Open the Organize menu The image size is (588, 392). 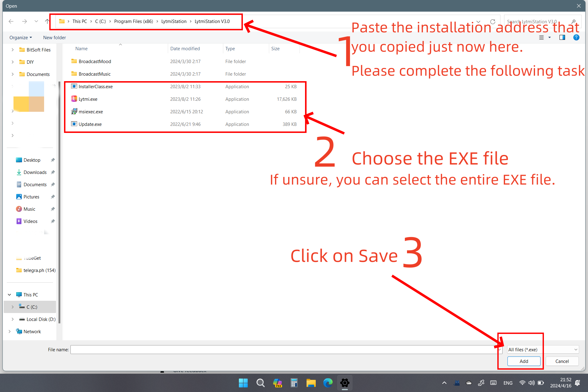click(x=21, y=37)
